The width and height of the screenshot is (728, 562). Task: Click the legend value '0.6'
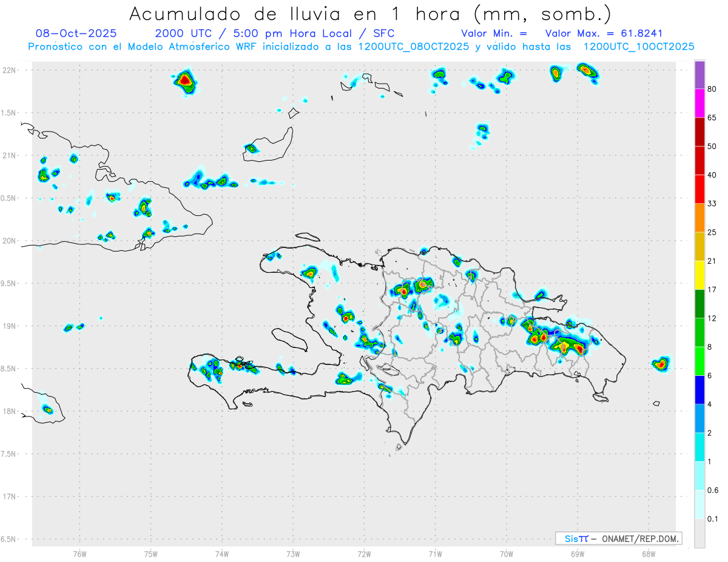[713, 490]
